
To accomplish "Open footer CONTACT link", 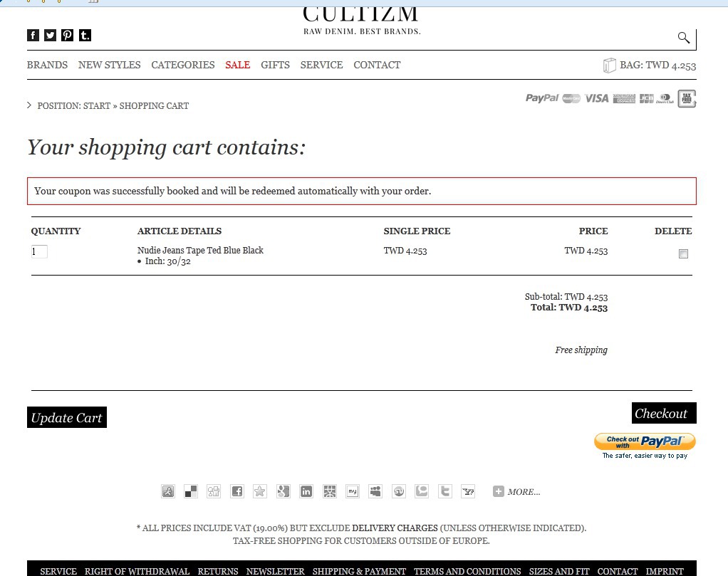I will coord(618,571).
